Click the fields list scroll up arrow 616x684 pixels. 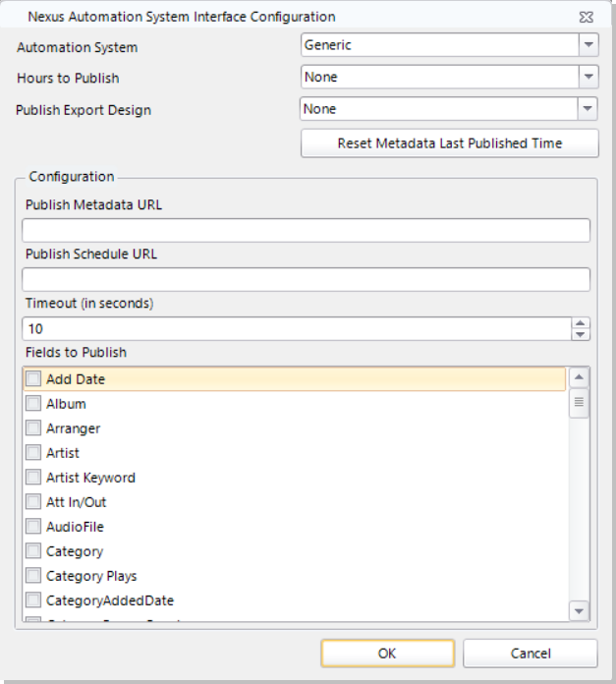tap(579, 377)
